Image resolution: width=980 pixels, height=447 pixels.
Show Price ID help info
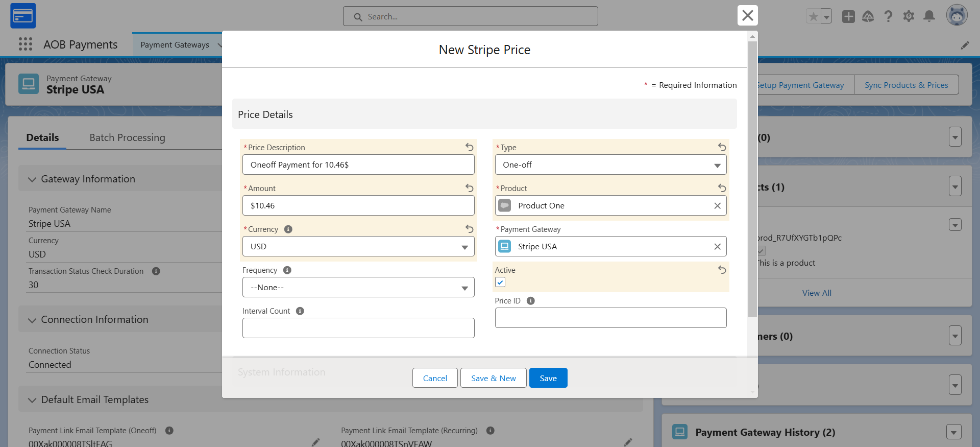pyautogui.click(x=531, y=301)
